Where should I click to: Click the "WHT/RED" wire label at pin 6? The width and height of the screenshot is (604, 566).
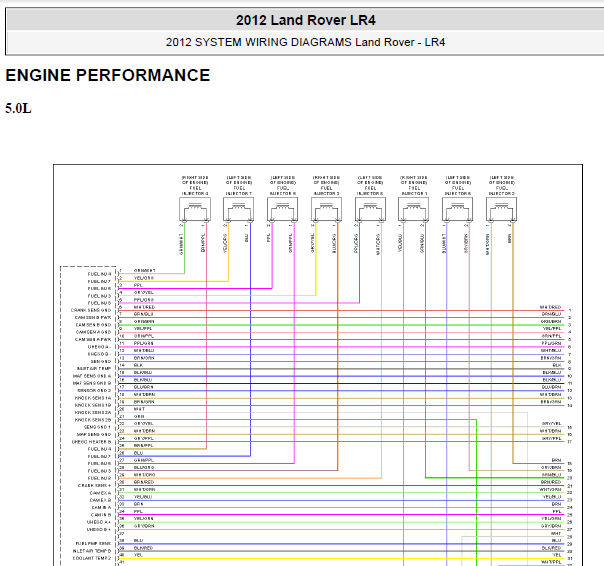[x=144, y=307]
